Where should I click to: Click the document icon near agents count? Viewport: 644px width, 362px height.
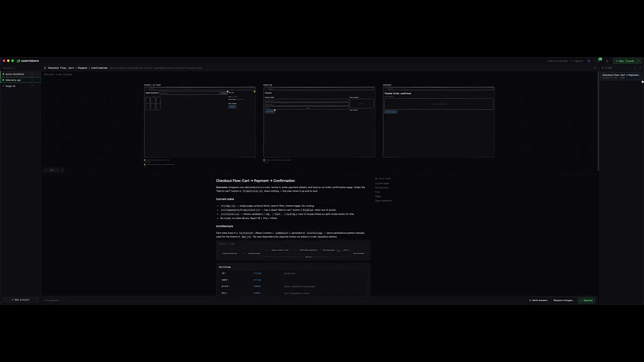pos(589,61)
